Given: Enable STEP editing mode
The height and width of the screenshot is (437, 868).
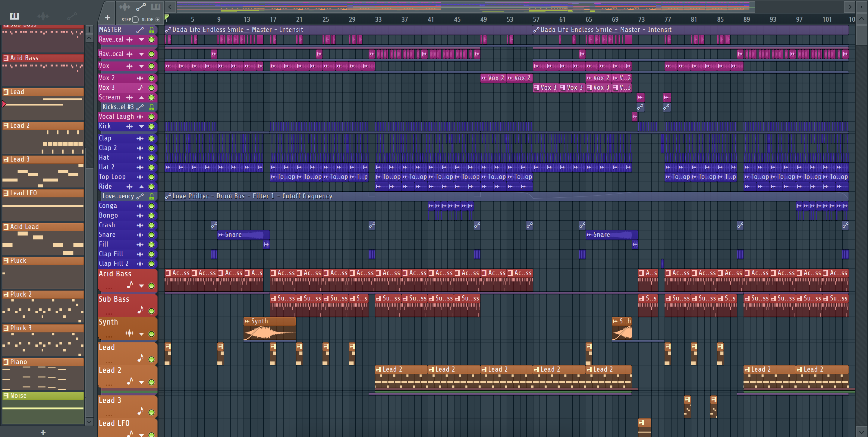Looking at the screenshot, I should tap(135, 20).
